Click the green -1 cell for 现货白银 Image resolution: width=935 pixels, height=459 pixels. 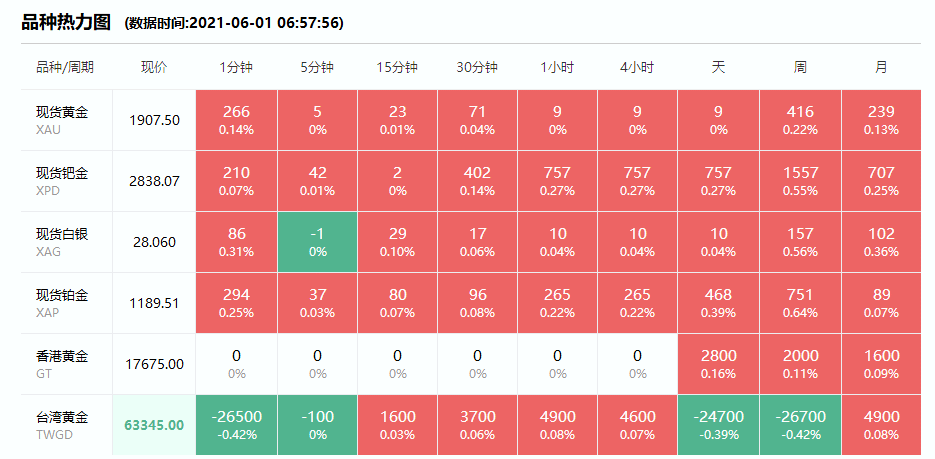tap(317, 242)
